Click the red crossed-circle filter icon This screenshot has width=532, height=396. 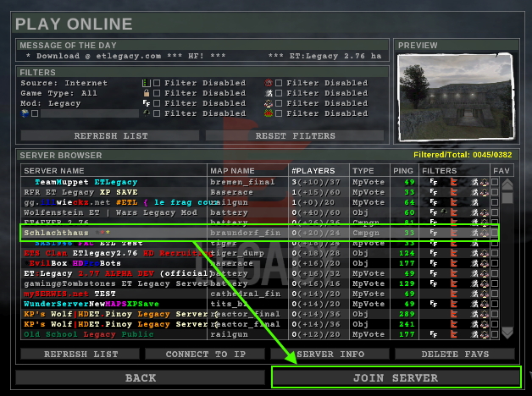click(x=269, y=83)
